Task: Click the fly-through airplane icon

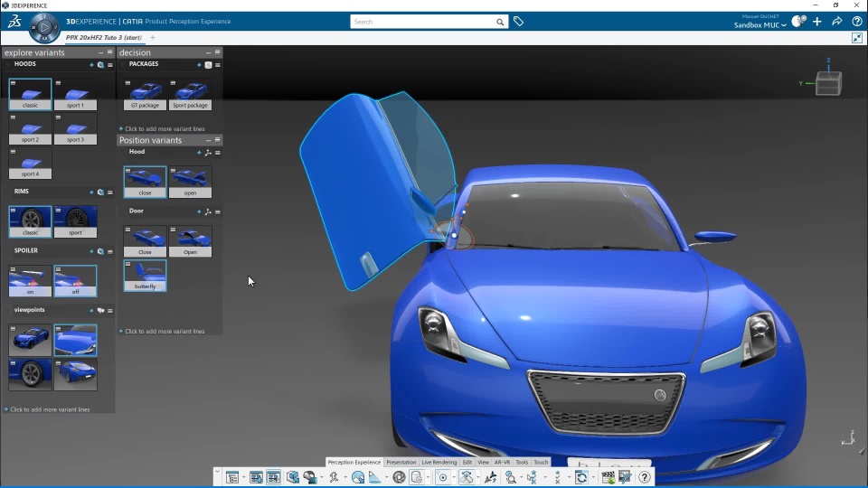Action: pos(490,477)
